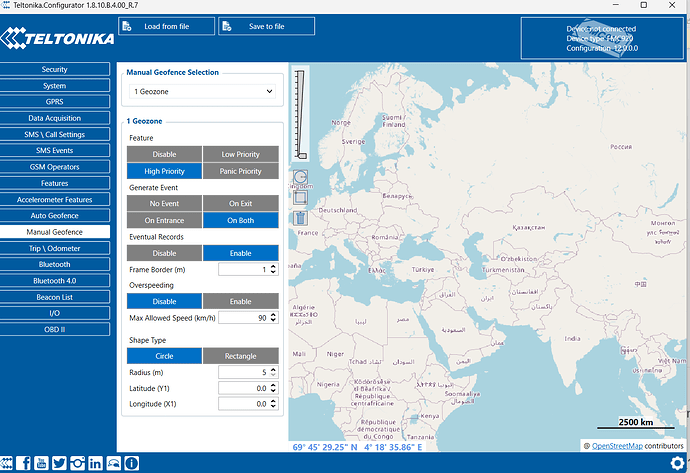Screen dimensions: 690x473
Task: Open the LinkedIn icon link
Action: (x=95, y=463)
